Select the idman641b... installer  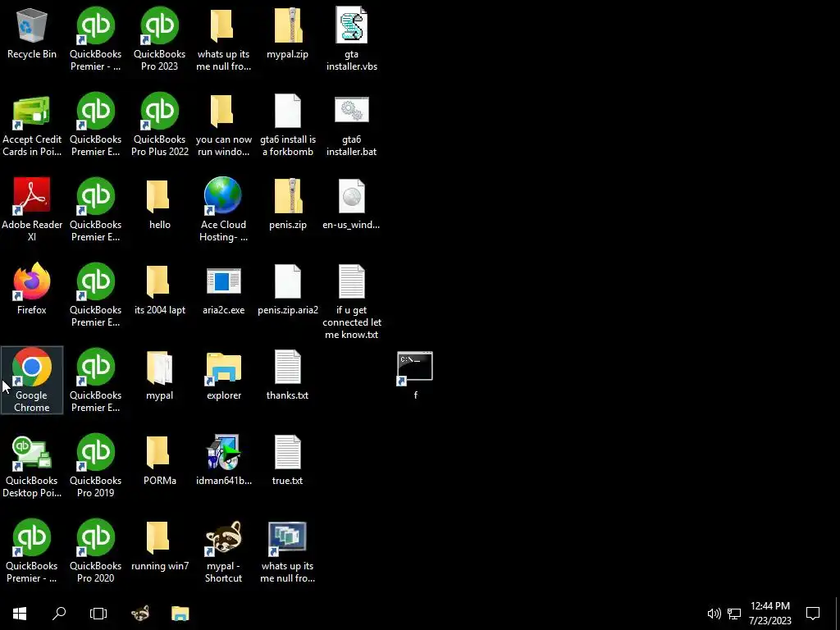[x=223, y=460]
